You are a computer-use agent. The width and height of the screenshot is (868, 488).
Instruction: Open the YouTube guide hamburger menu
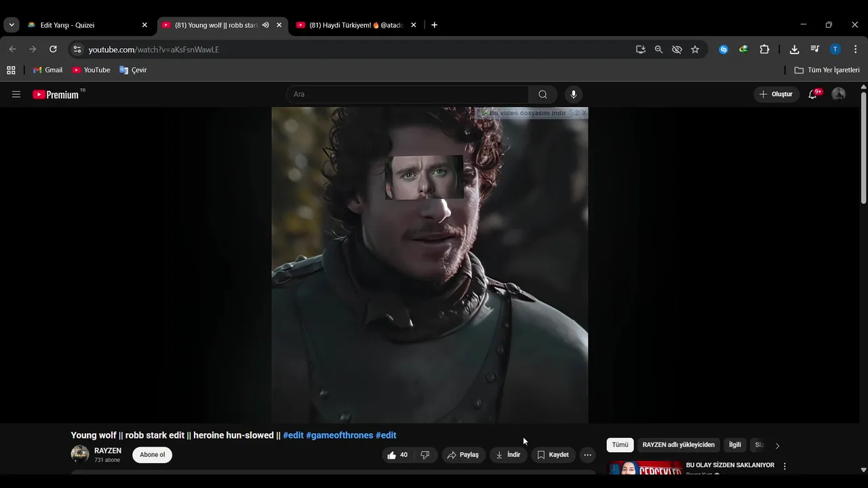[16, 94]
